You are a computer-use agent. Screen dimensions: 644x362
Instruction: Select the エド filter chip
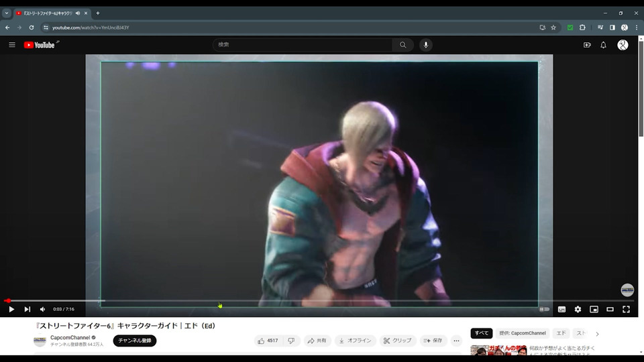coord(561,333)
